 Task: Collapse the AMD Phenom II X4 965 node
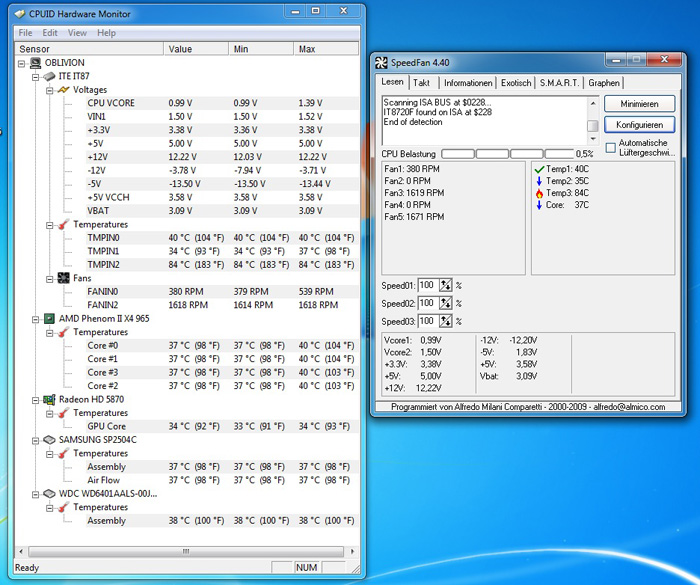36,320
